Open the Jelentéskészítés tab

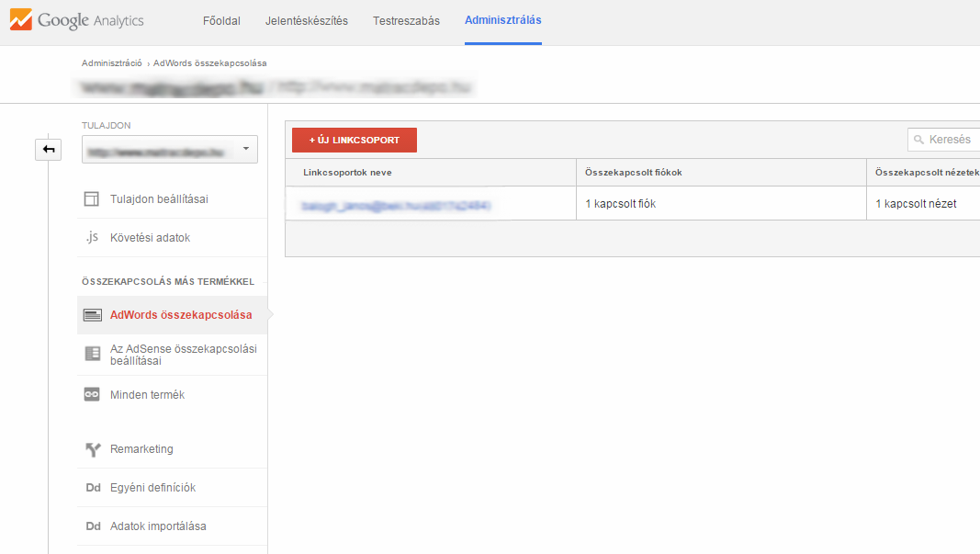coord(306,20)
